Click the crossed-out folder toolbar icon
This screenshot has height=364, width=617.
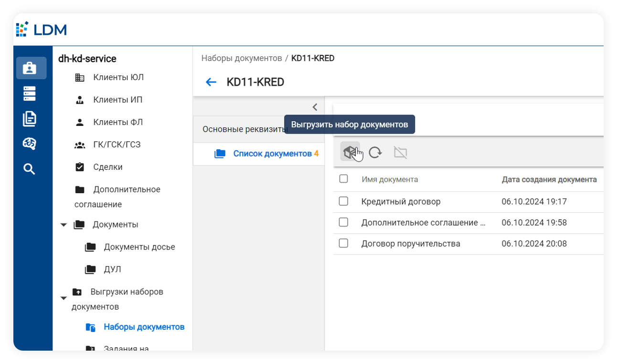tap(400, 152)
